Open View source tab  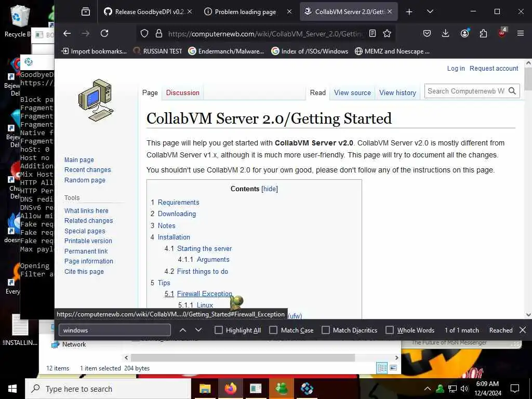(352, 92)
